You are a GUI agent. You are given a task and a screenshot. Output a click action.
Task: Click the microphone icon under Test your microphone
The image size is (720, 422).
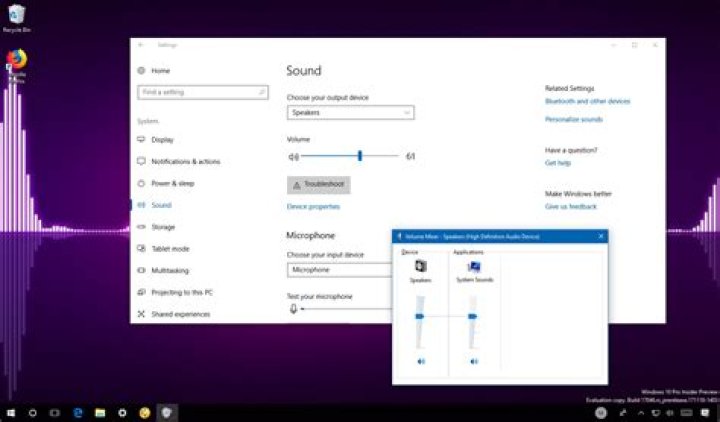[293, 309]
